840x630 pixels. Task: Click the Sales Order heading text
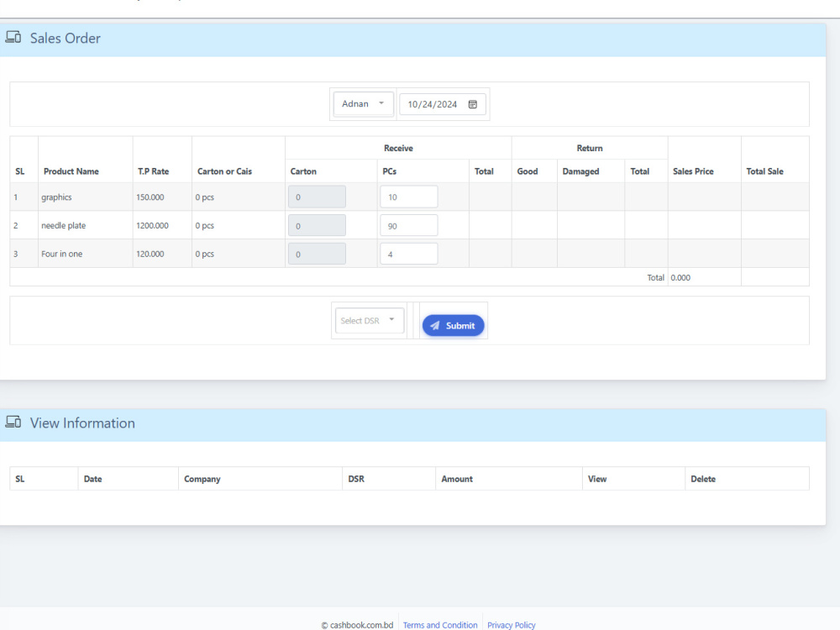click(x=65, y=38)
